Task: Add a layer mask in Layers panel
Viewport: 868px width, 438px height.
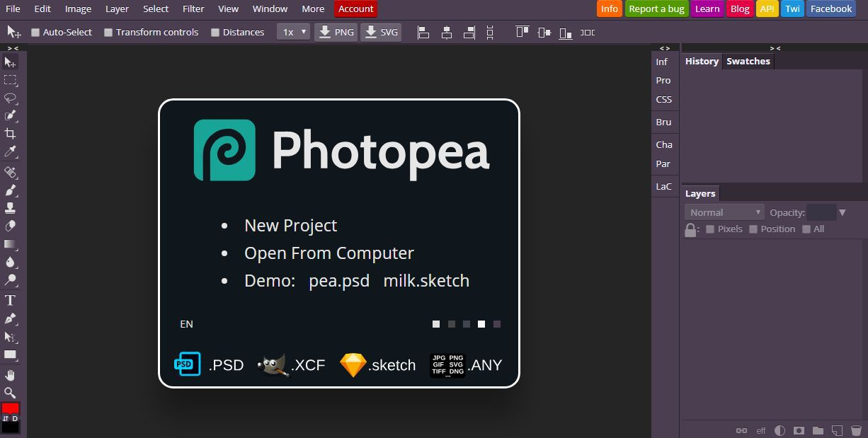Action: (799, 430)
